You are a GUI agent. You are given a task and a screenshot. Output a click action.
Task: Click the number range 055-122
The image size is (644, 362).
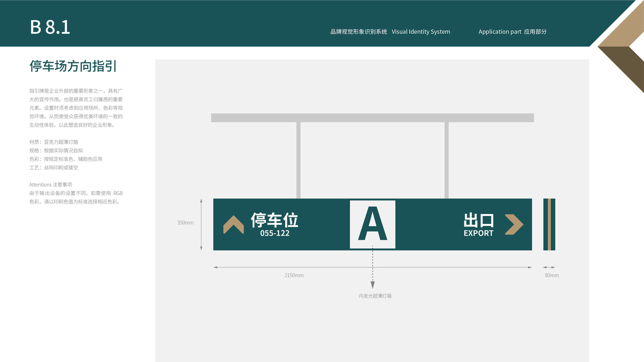click(275, 233)
